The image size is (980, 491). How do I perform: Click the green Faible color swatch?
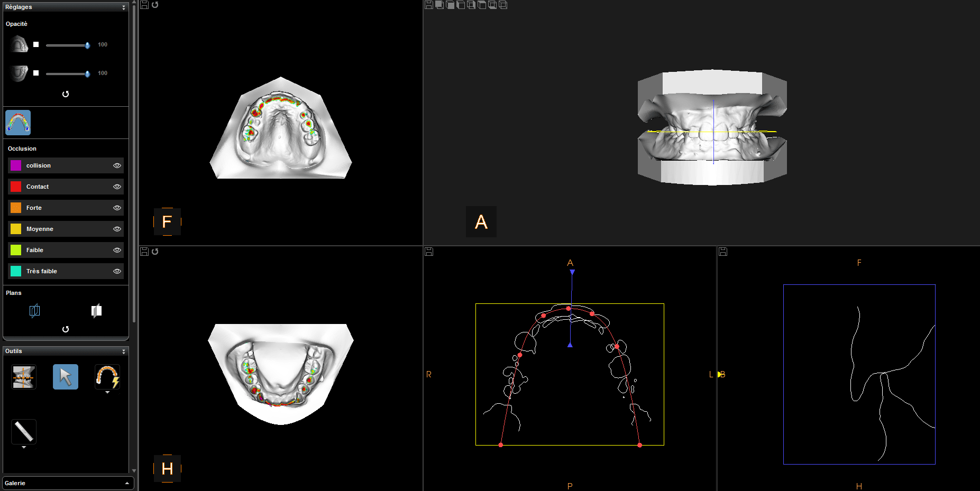point(16,250)
